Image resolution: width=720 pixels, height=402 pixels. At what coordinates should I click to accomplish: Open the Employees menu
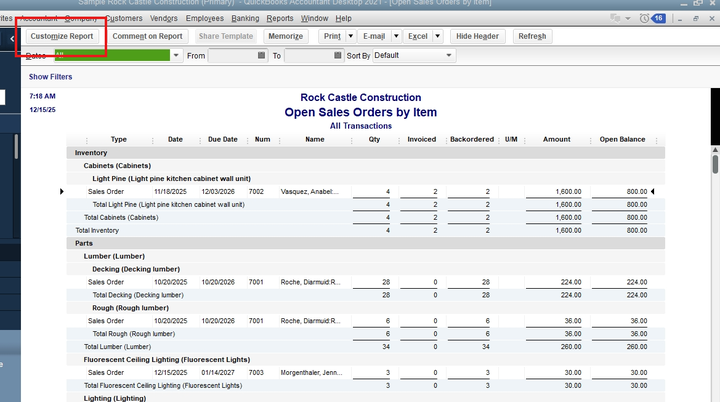click(205, 18)
